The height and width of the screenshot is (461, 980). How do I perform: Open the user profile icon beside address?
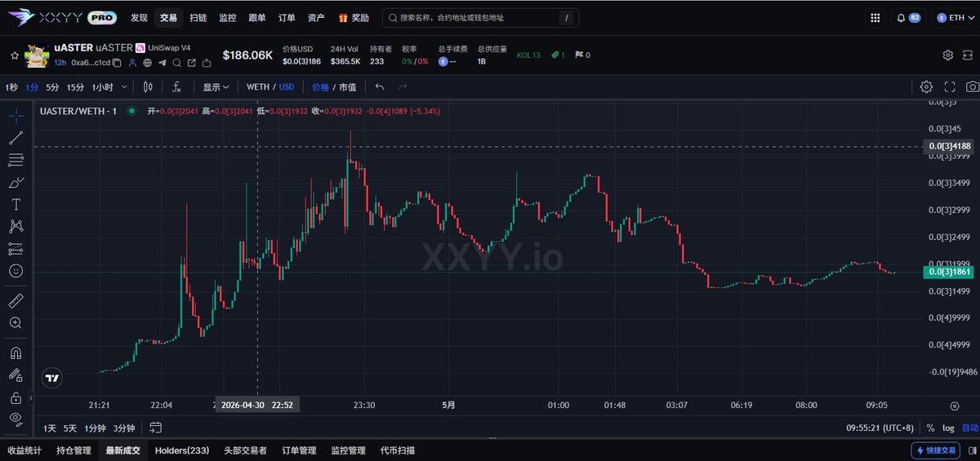[133, 63]
